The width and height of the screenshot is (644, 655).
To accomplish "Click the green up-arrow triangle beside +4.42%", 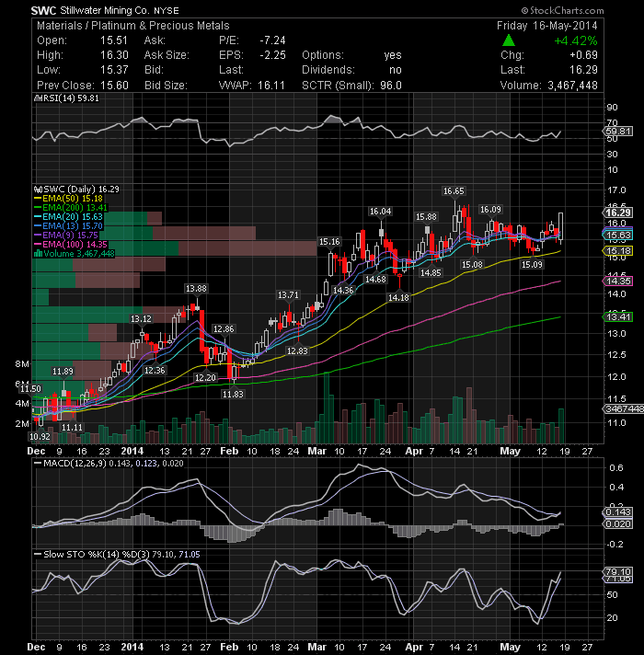I will [x=508, y=40].
